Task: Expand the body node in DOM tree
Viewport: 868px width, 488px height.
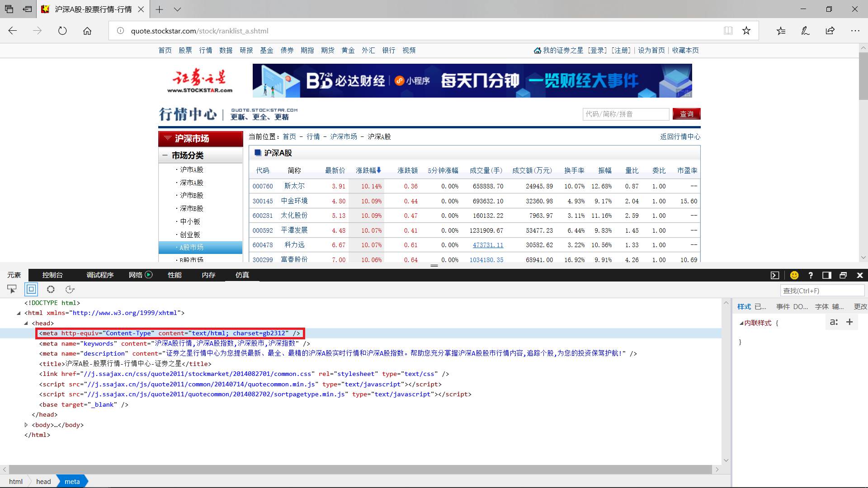Action: coord(26,425)
